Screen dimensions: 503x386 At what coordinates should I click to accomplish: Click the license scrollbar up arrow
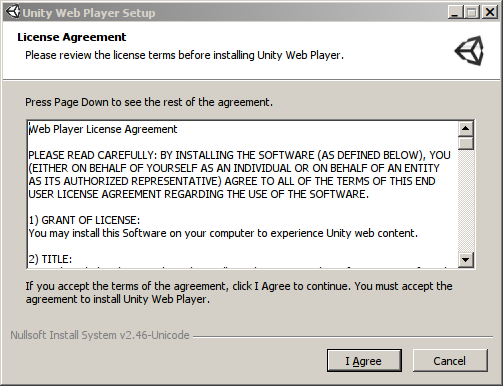pyautogui.click(x=466, y=129)
